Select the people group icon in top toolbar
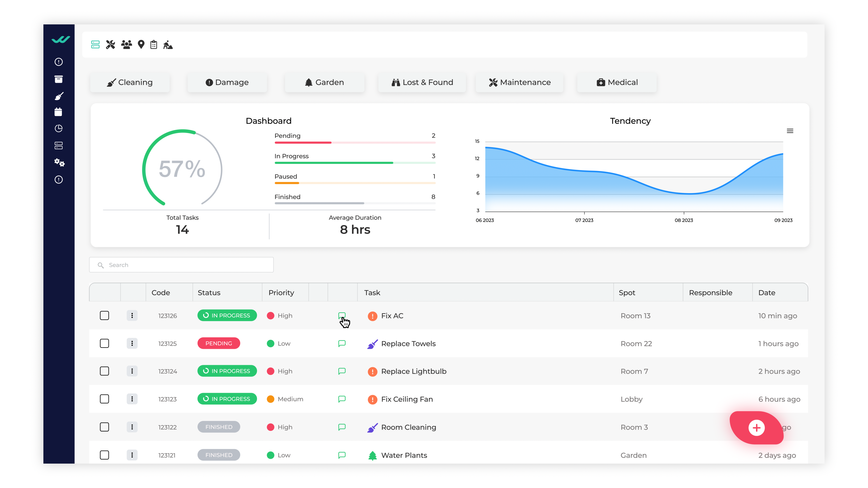The image size is (868, 488). [126, 45]
